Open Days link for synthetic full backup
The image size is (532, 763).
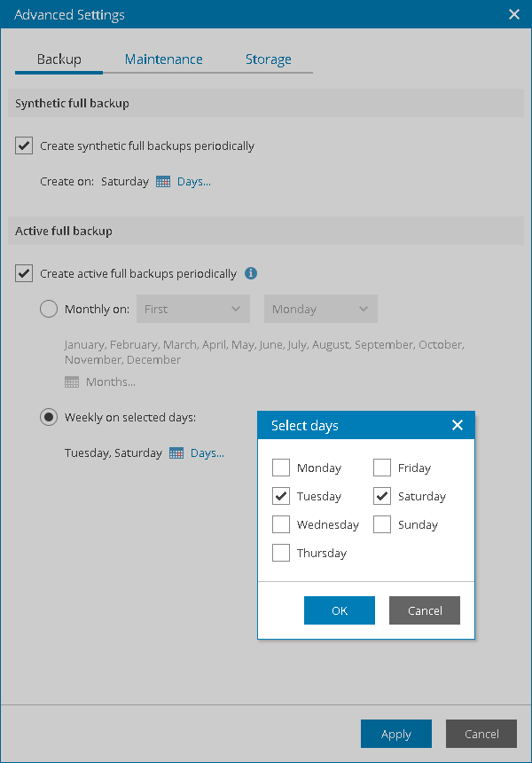[194, 182]
